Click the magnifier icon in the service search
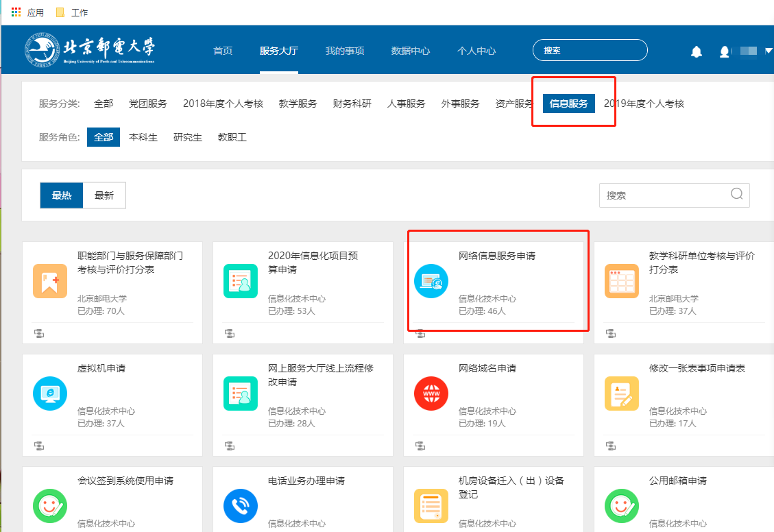The height and width of the screenshot is (532, 774). [x=736, y=194]
